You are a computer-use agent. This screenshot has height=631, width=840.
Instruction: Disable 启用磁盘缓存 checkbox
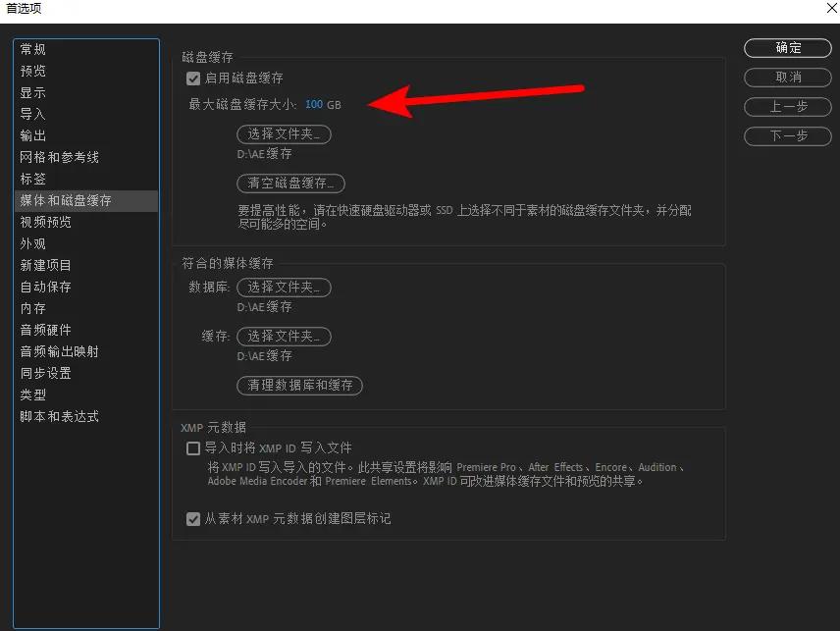tap(192, 79)
